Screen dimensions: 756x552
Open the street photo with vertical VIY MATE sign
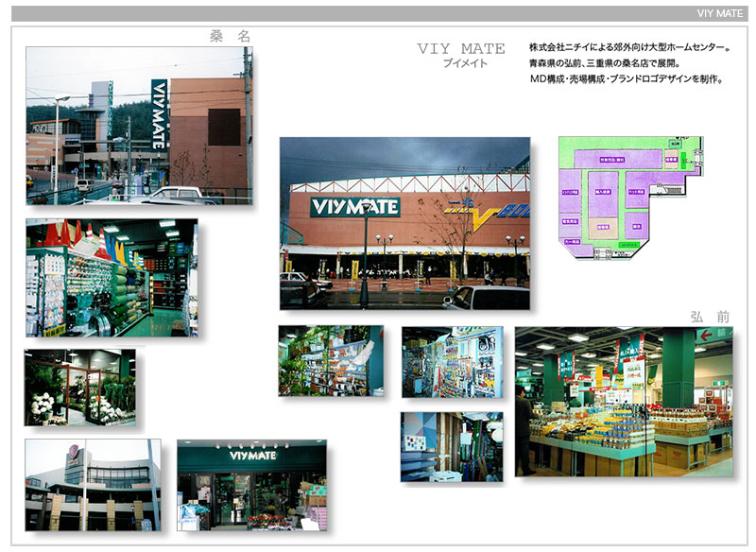coord(139,126)
